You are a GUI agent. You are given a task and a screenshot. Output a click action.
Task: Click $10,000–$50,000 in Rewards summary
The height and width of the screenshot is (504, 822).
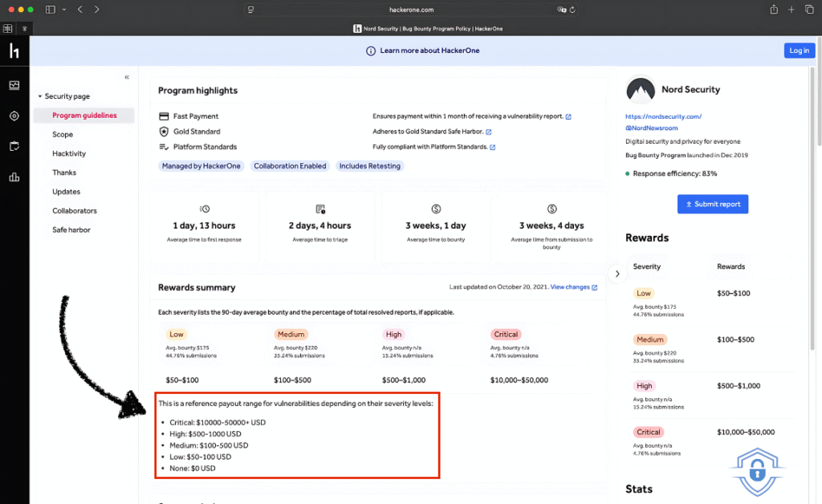(x=519, y=380)
